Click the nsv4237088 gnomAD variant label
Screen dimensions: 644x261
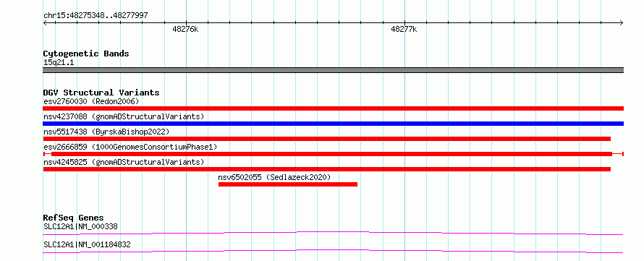pyautogui.click(x=124, y=116)
